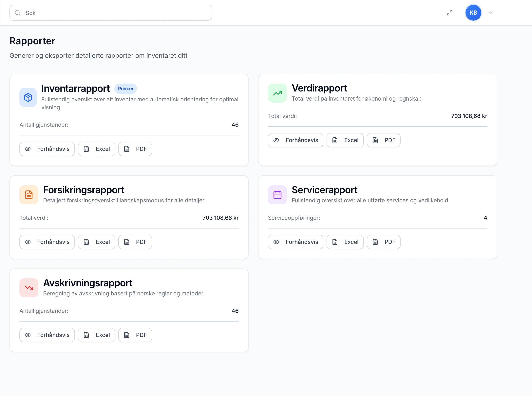
Task: Click the Verdirapport heading
Action: coord(319,88)
